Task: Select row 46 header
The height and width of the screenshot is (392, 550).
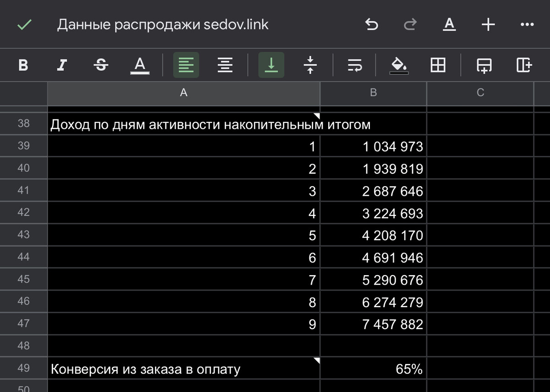Action: pos(24,301)
